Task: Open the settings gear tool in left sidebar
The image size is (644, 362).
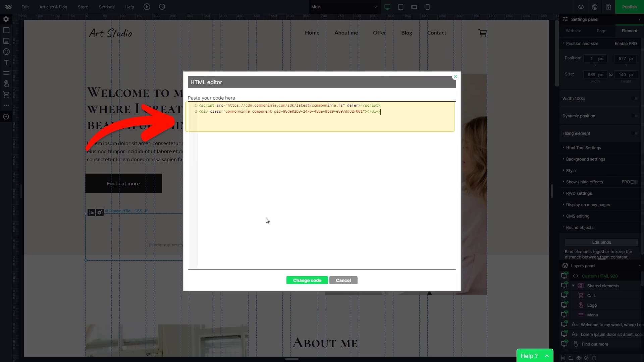Action: 6,19
